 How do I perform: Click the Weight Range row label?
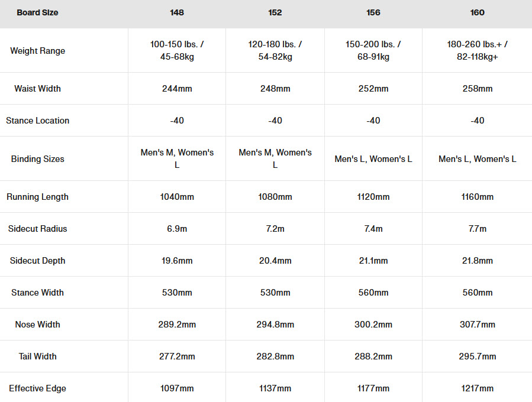(37, 51)
